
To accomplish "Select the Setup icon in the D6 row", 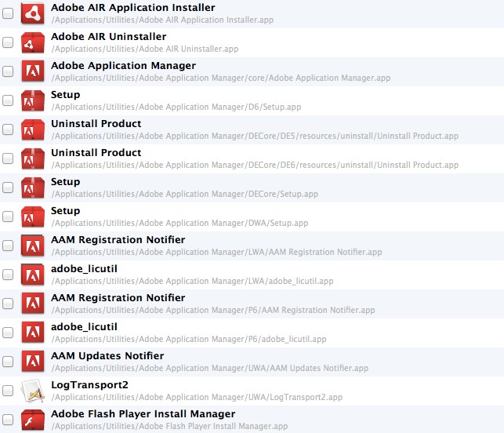I will 32,100.
